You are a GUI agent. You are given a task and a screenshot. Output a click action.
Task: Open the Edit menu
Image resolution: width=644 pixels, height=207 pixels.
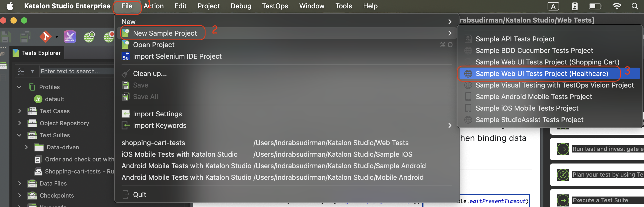(x=181, y=6)
